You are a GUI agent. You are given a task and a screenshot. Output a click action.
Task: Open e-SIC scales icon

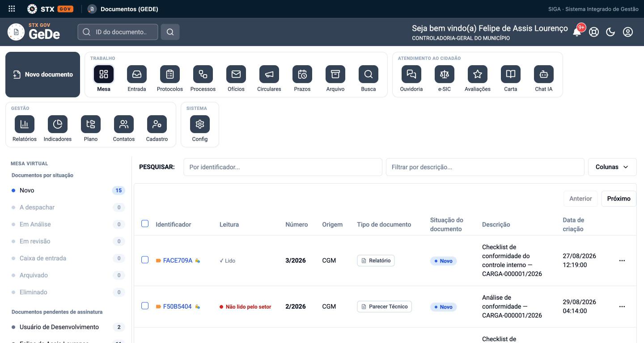445,74
